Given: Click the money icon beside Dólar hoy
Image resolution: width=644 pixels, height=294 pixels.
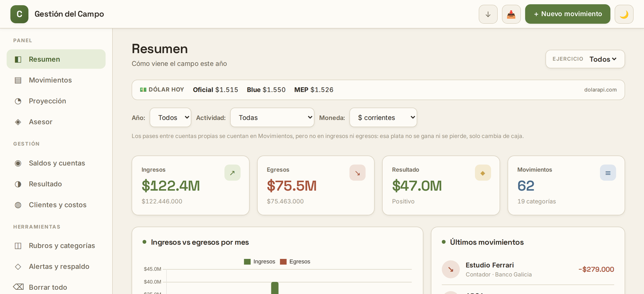Looking at the screenshot, I should click(x=143, y=90).
